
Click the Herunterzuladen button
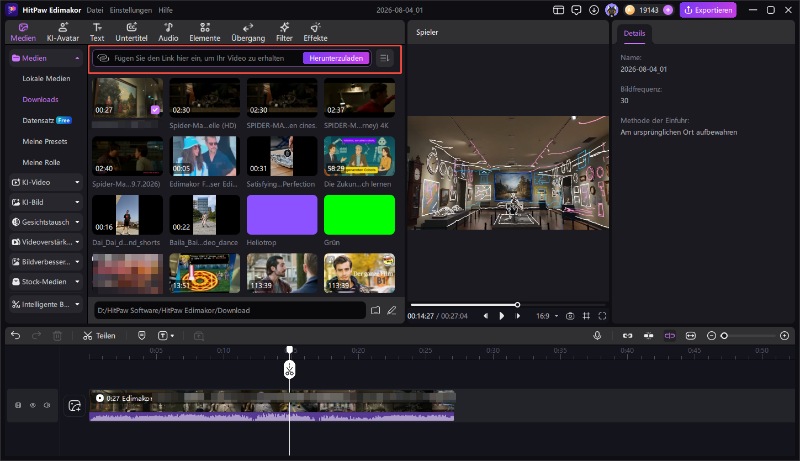pyautogui.click(x=336, y=58)
